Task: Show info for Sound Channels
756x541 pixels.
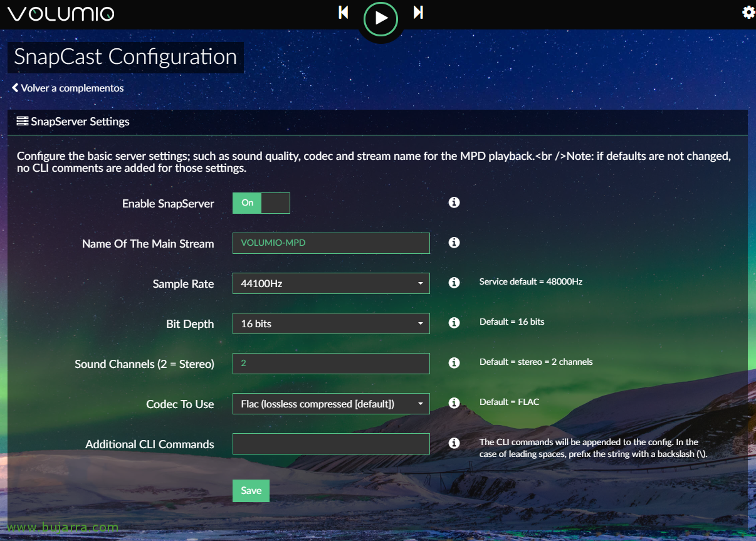Action: point(454,363)
